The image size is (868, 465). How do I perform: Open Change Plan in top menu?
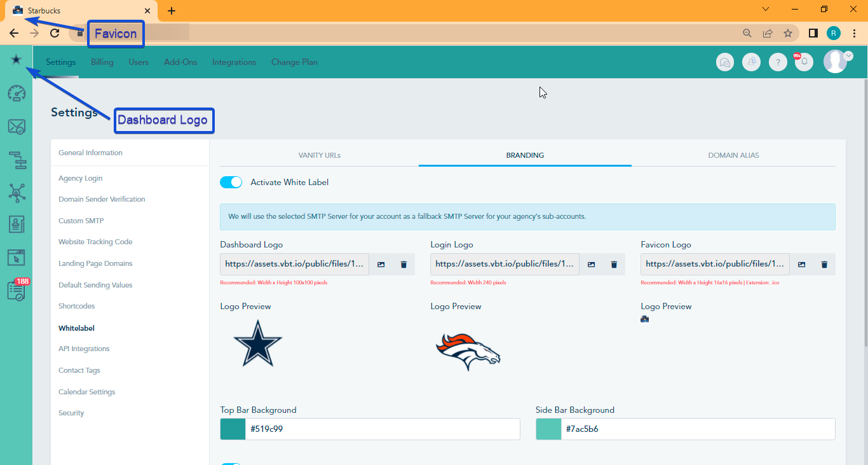tap(294, 62)
